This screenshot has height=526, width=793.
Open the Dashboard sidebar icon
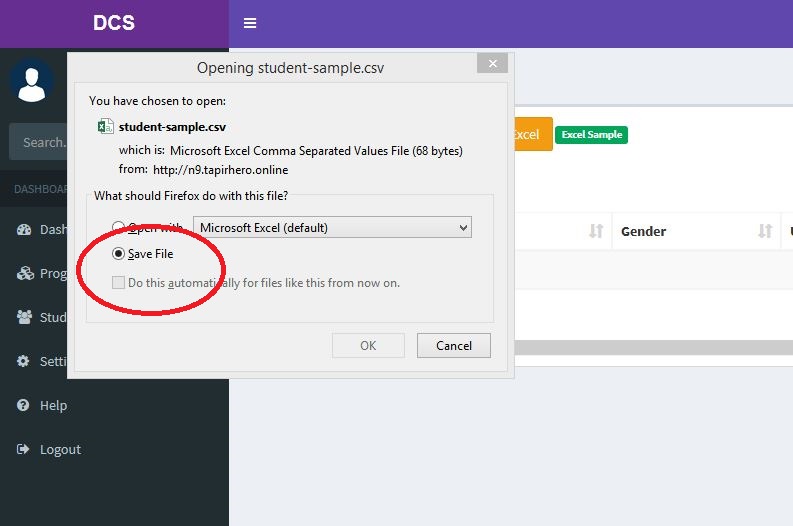coord(24,229)
